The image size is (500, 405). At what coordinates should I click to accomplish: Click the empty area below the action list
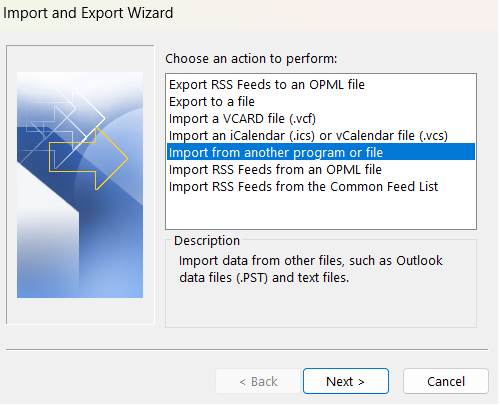coord(321,212)
